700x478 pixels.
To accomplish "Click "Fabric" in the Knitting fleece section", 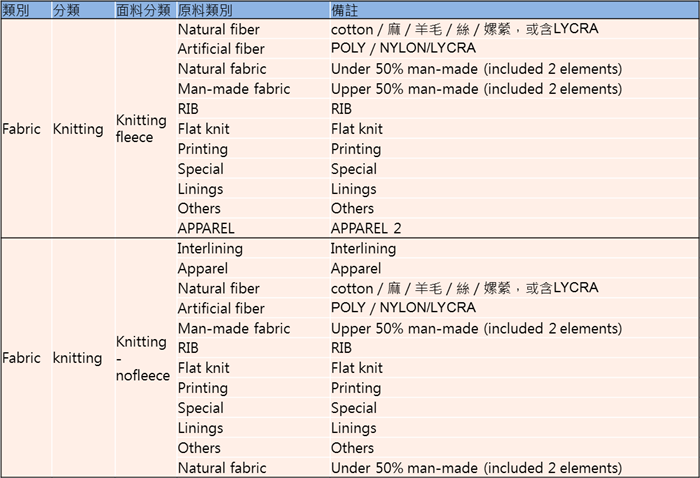I will pyautogui.click(x=23, y=128).
